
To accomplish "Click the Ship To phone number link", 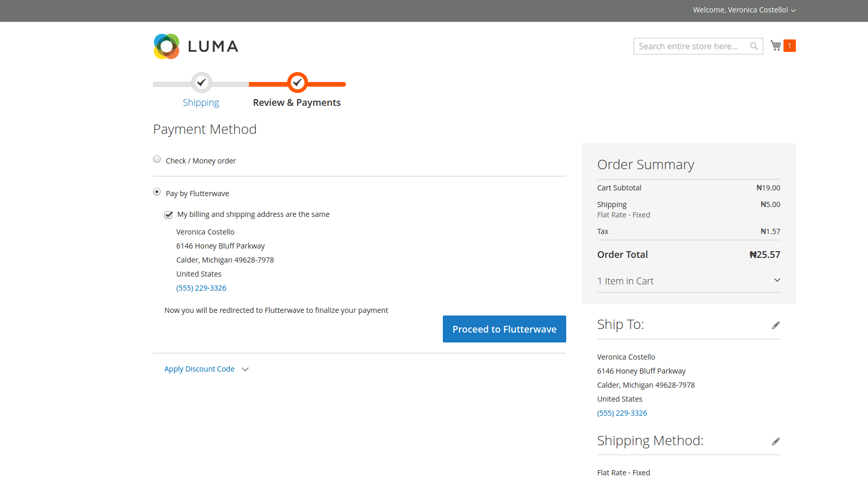I will pyautogui.click(x=622, y=413).
